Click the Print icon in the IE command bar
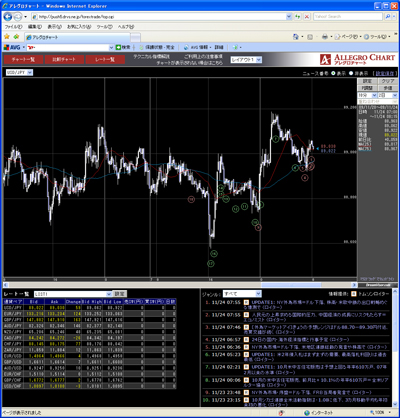 325,37
